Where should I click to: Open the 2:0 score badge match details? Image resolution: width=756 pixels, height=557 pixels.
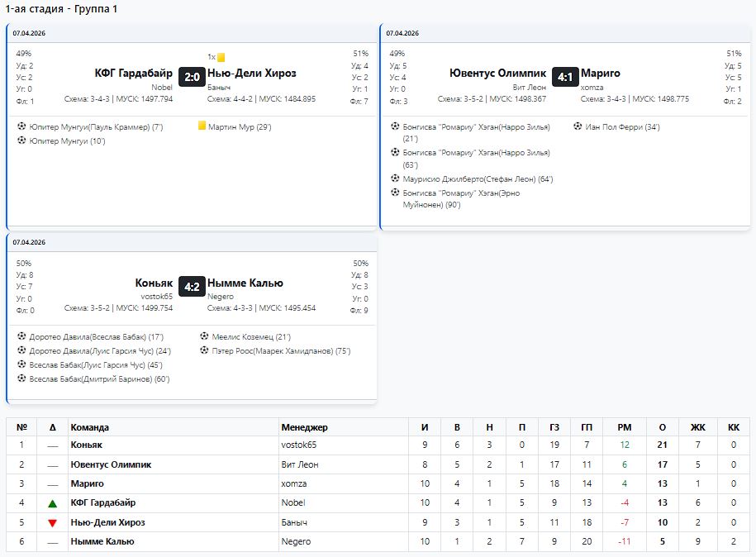pos(192,77)
